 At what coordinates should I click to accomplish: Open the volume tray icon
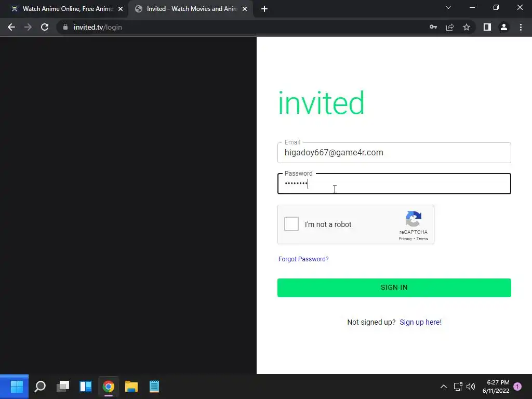click(471, 387)
